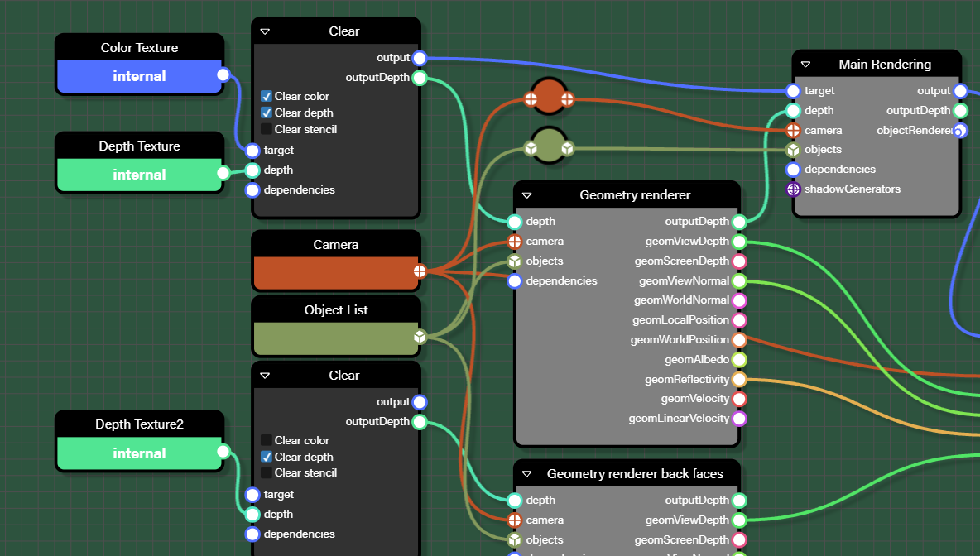The width and height of the screenshot is (980, 556).
Task: Select the objectRenderer output icon on Main Rendering
Action: coord(959,130)
